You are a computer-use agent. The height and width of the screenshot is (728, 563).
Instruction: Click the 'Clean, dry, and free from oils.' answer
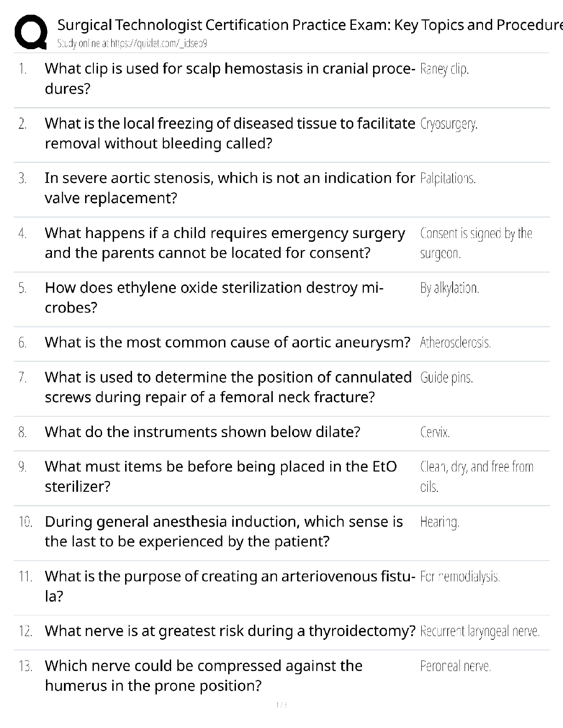pyautogui.click(x=477, y=477)
